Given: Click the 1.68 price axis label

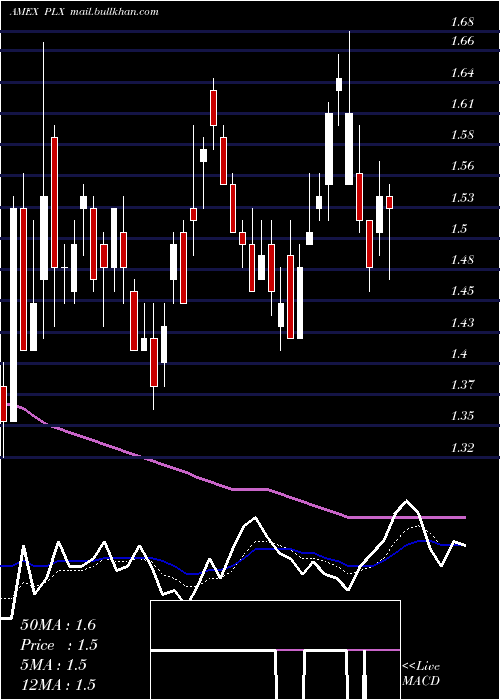Looking at the screenshot, I should click(462, 22).
